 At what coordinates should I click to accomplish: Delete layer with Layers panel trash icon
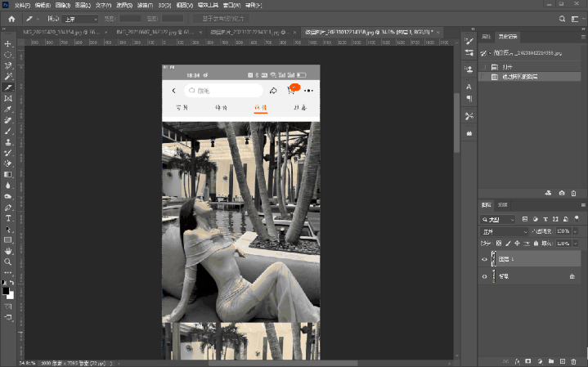[x=573, y=361]
